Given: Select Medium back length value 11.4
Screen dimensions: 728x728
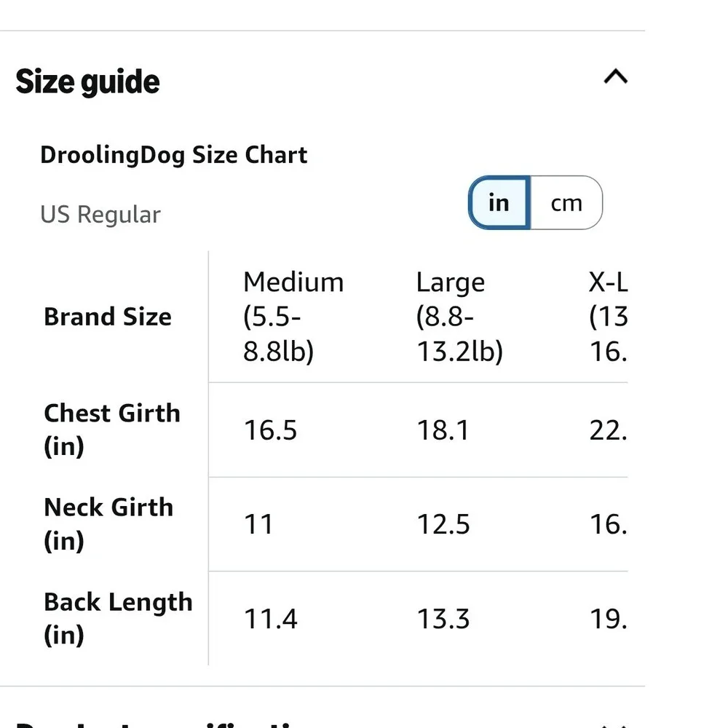Looking at the screenshot, I should [270, 619].
